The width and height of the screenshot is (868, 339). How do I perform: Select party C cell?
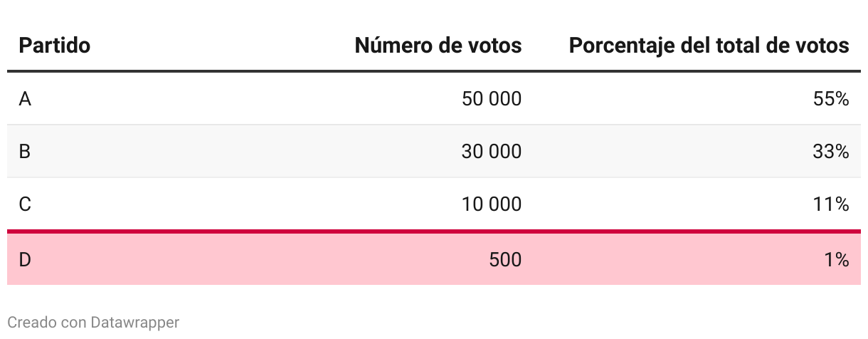[x=25, y=204]
